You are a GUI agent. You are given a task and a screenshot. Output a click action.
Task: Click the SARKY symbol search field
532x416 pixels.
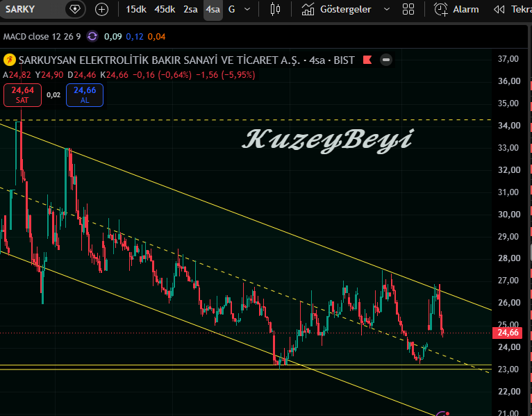(32, 9)
